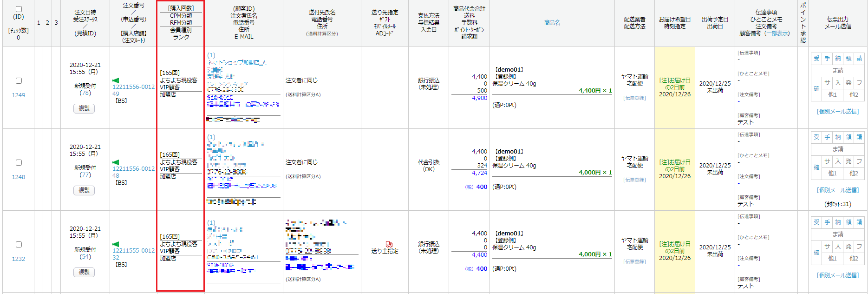Click the 伝票登録 link in row 1248

634,180
